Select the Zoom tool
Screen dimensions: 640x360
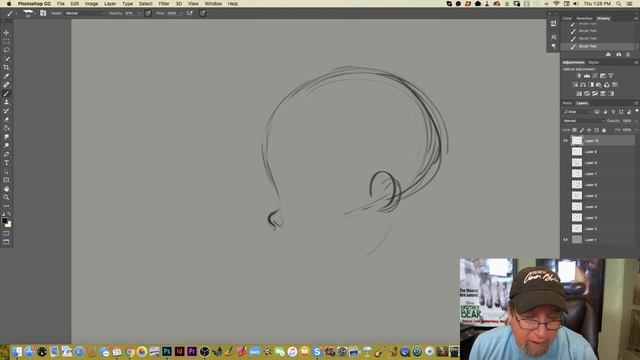6,198
